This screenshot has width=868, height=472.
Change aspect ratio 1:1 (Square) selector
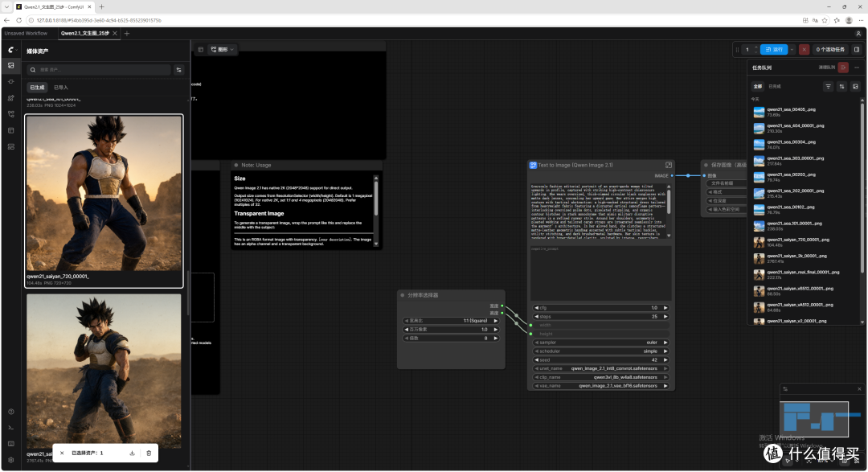pyautogui.click(x=451, y=321)
